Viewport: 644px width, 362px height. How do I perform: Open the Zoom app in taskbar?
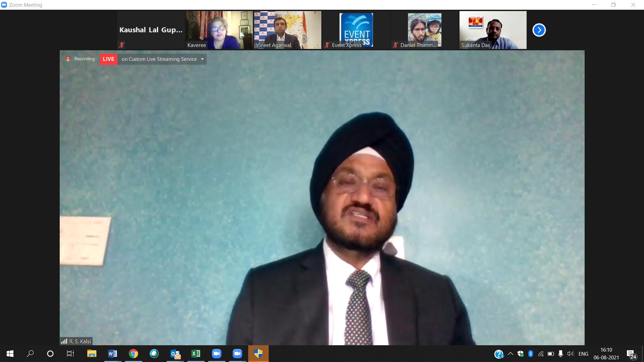pyautogui.click(x=217, y=354)
